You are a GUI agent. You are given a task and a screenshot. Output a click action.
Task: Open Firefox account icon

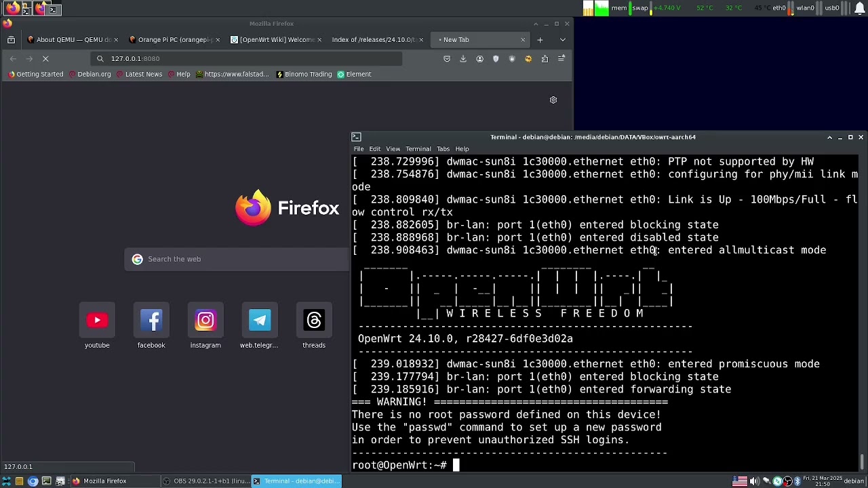tap(479, 59)
